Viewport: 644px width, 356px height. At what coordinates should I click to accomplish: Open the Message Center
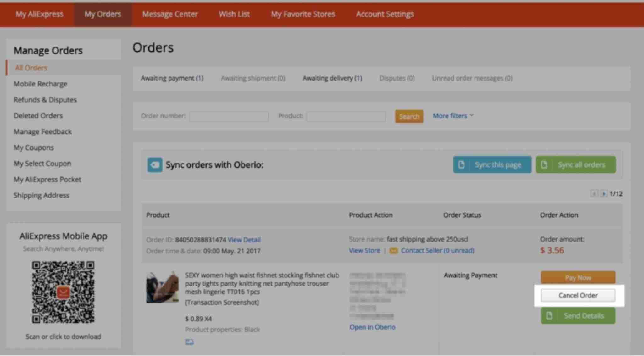[x=170, y=14]
